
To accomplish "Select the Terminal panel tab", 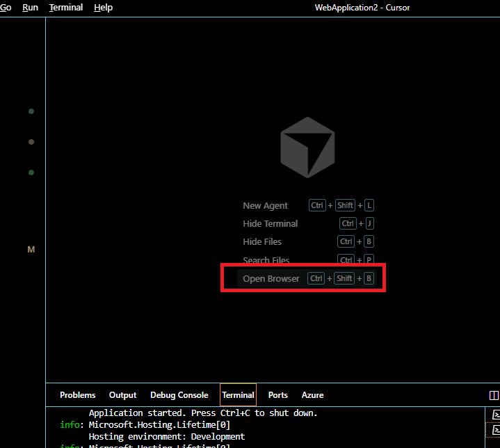I will 239,395.
